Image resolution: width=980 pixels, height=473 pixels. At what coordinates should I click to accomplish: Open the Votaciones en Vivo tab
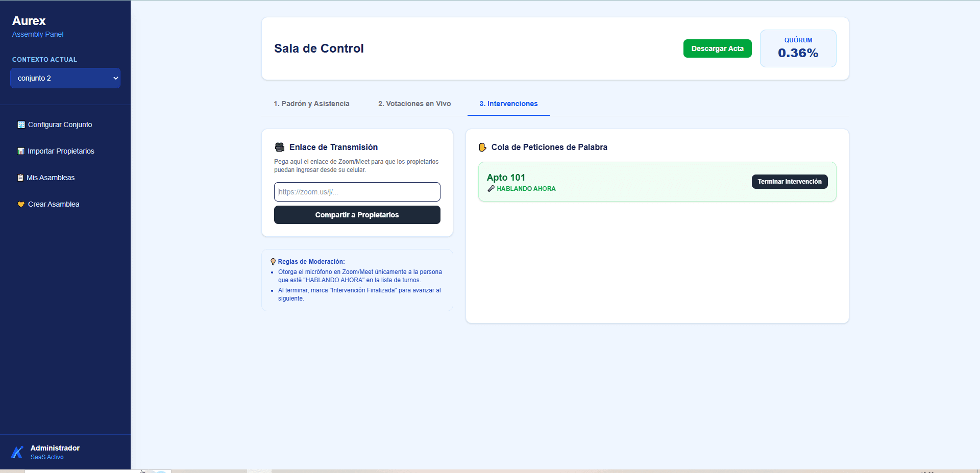click(x=414, y=104)
